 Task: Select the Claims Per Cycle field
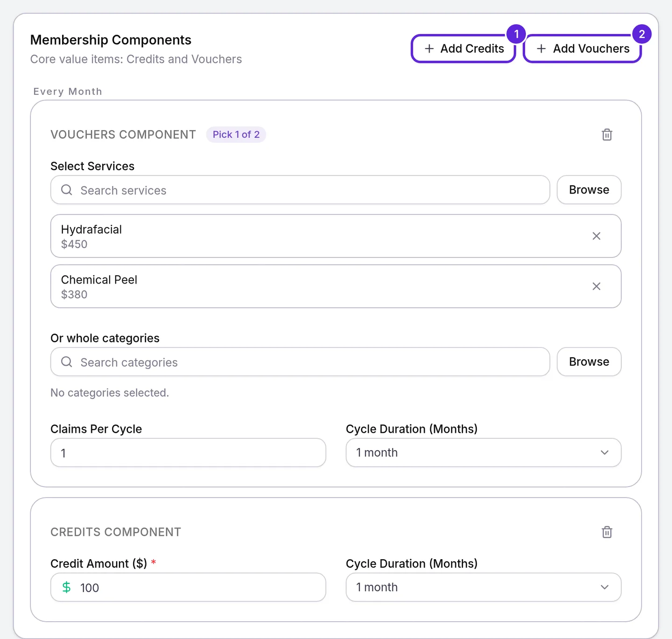(188, 452)
